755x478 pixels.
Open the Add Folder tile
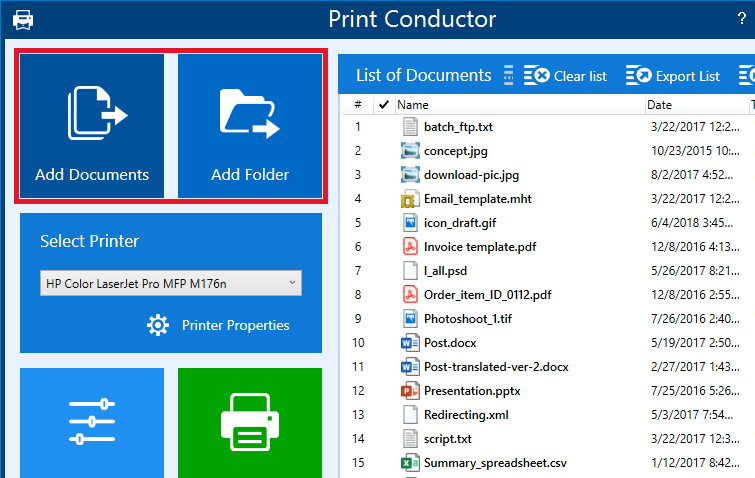click(250, 126)
